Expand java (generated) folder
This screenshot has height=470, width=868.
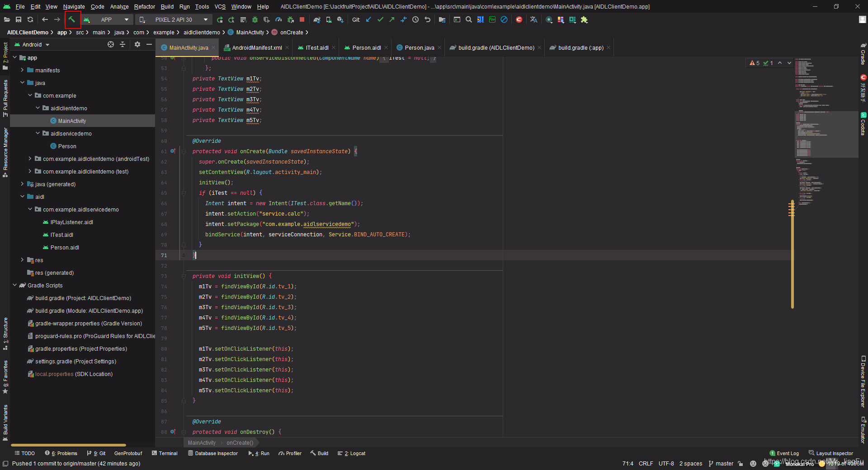click(22, 184)
